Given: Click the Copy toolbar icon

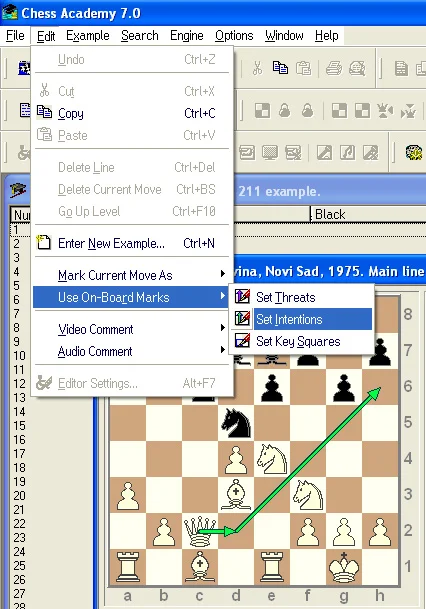Looking at the screenshot, I should [280, 68].
